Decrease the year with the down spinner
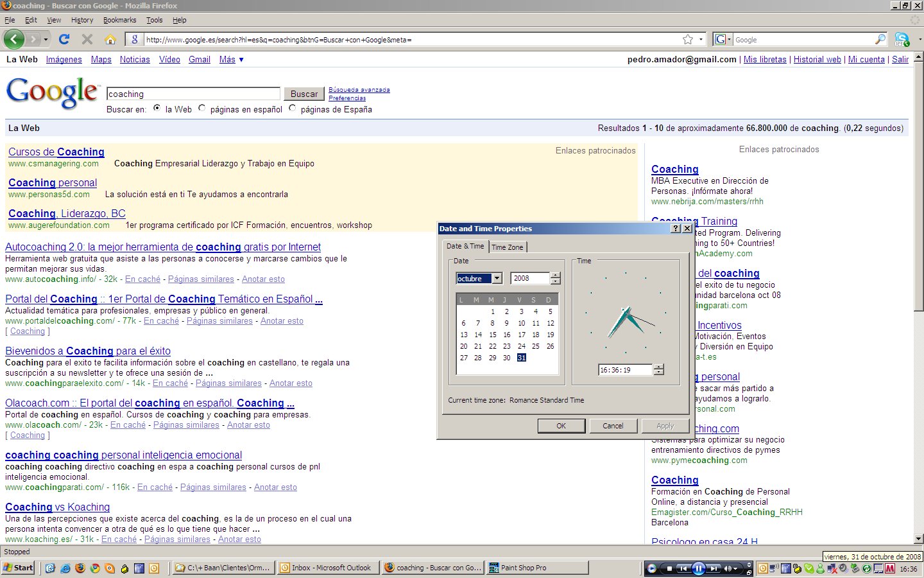This screenshot has height=578, width=924. click(x=556, y=281)
